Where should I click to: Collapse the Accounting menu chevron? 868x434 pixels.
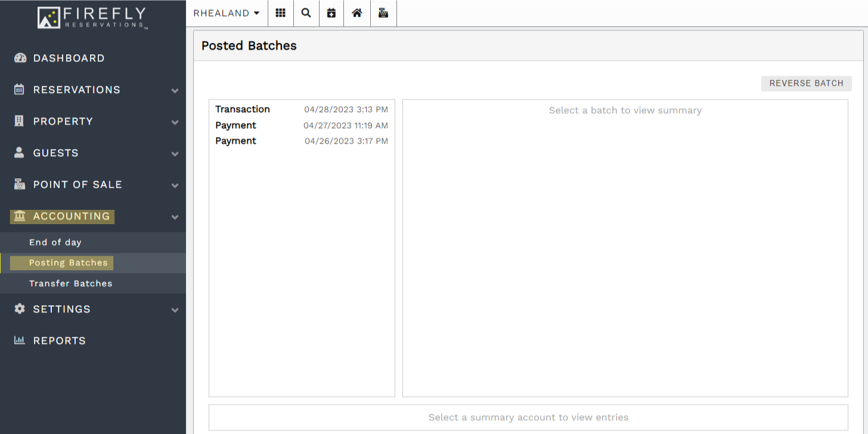point(175,217)
